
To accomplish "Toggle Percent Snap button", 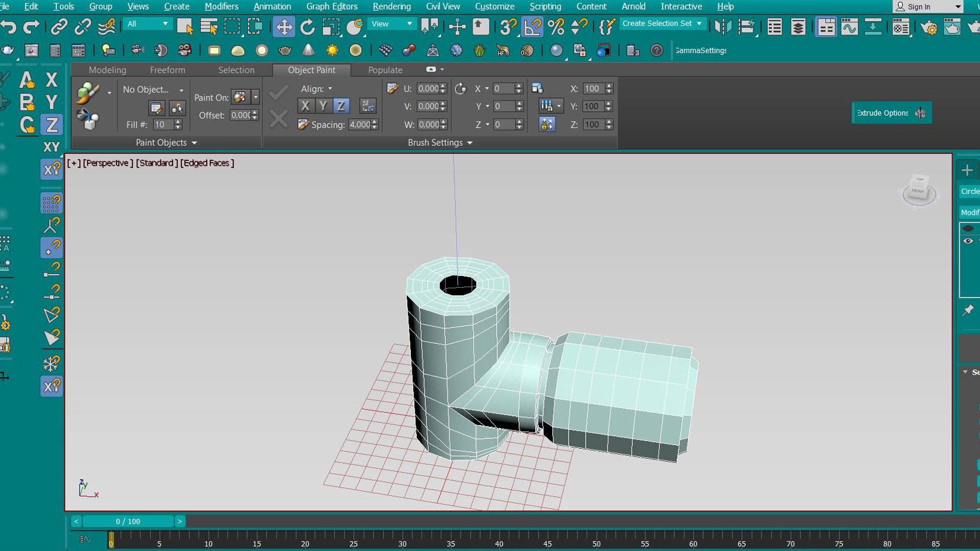I will [556, 27].
